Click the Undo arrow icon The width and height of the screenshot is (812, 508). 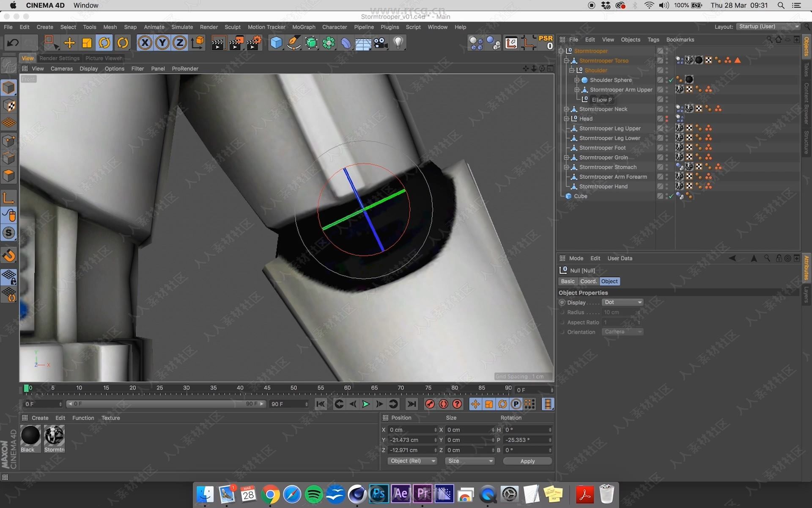[13, 43]
